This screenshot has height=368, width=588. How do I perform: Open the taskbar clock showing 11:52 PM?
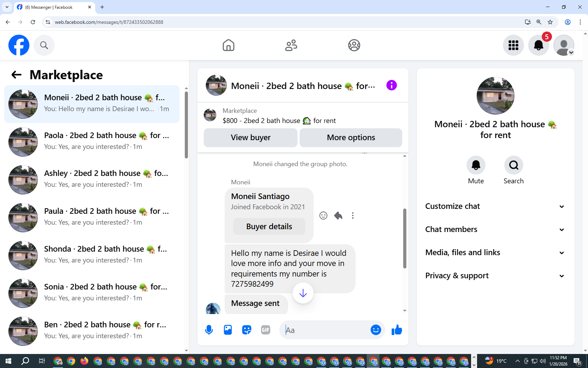[x=558, y=361]
